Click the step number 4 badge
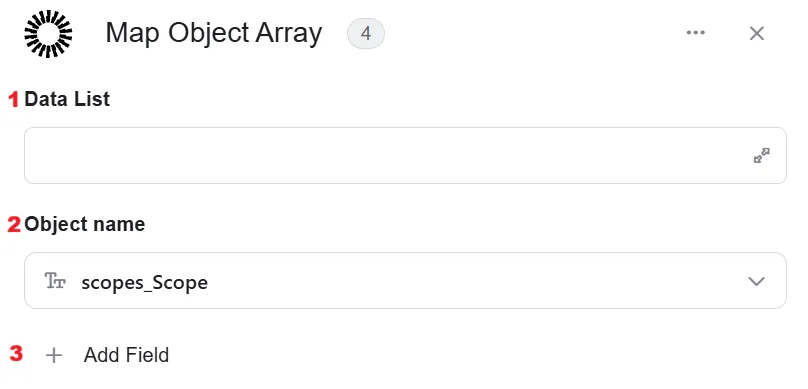 (366, 33)
